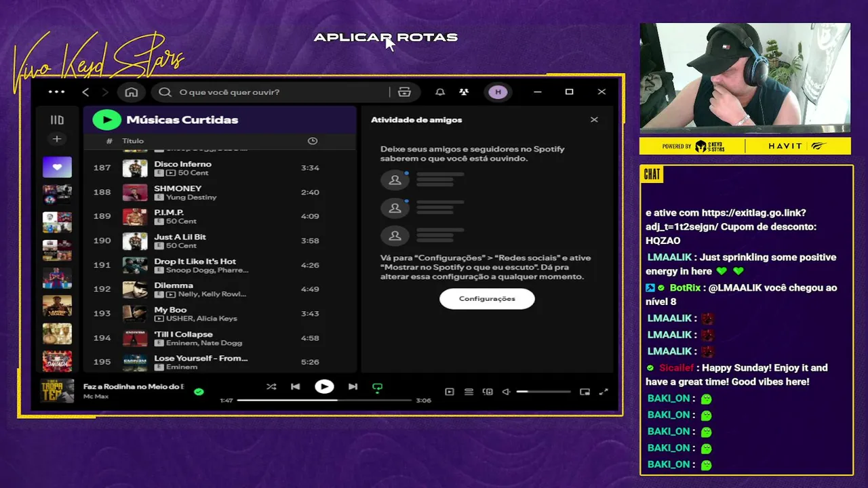Toggle the green repeat button

[378, 388]
